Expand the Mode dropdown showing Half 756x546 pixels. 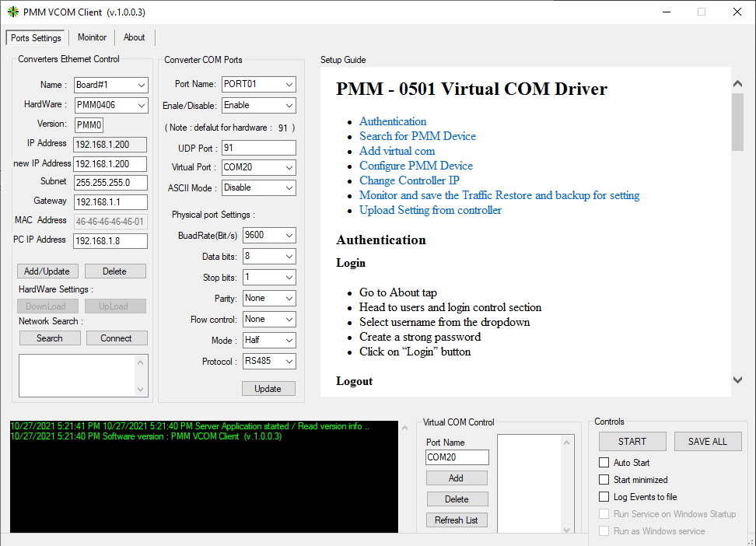click(269, 340)
